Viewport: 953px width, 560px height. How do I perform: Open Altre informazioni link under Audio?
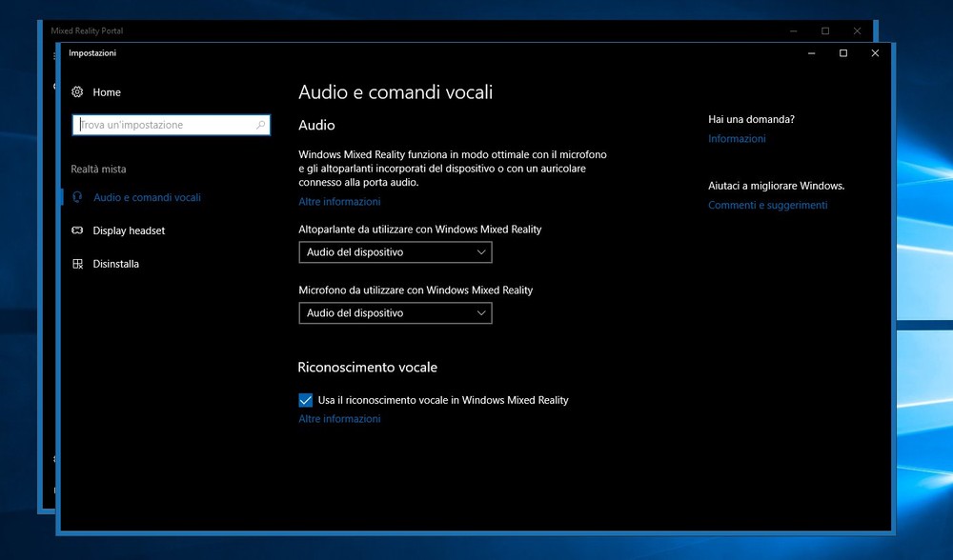(339, 202)
